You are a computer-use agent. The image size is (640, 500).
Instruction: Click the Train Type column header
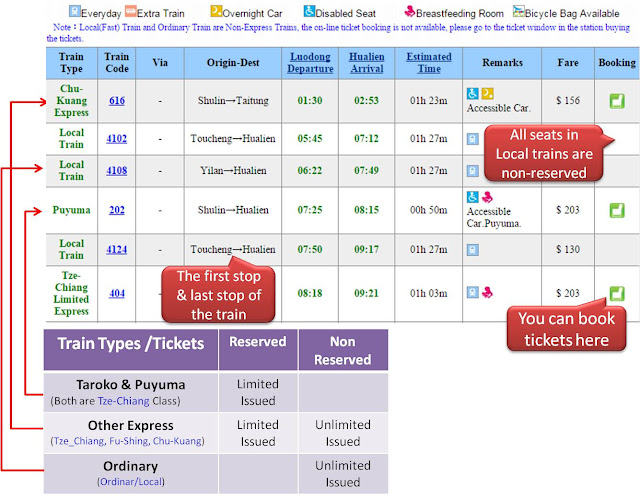coord(71,63)
